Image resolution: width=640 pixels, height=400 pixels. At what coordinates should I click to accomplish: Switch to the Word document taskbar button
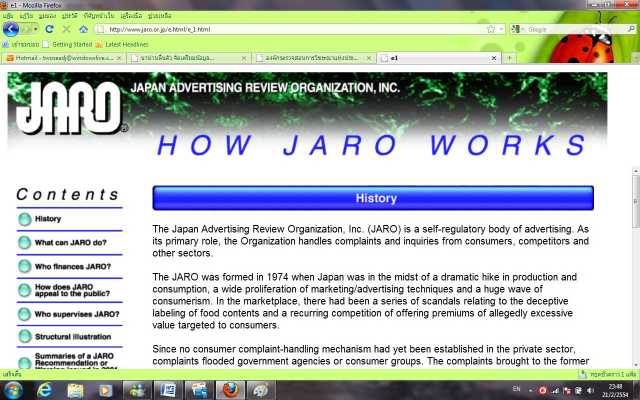click(x=168, y=391)
